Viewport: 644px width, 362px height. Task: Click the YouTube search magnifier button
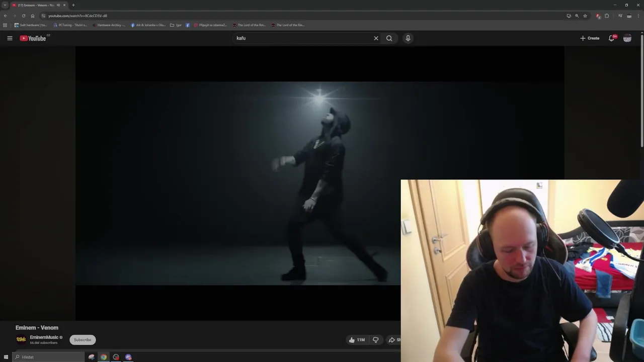(389, 38)
